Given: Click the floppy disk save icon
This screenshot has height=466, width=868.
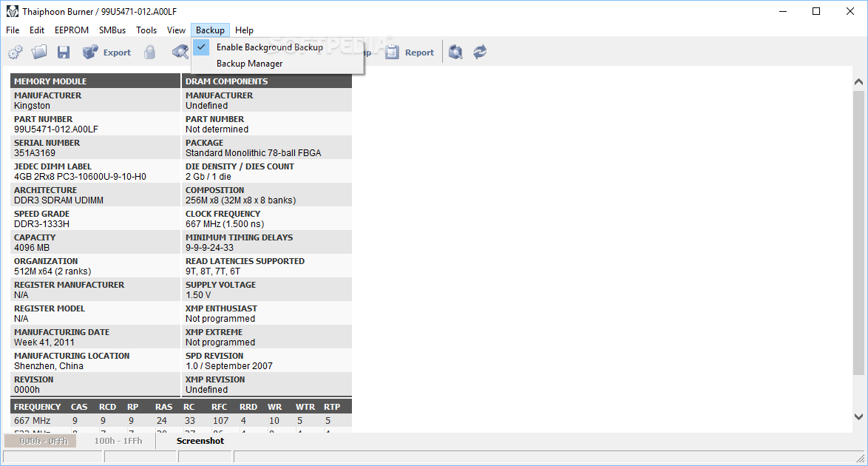Looking at the screenshot, I should [64, 52].
